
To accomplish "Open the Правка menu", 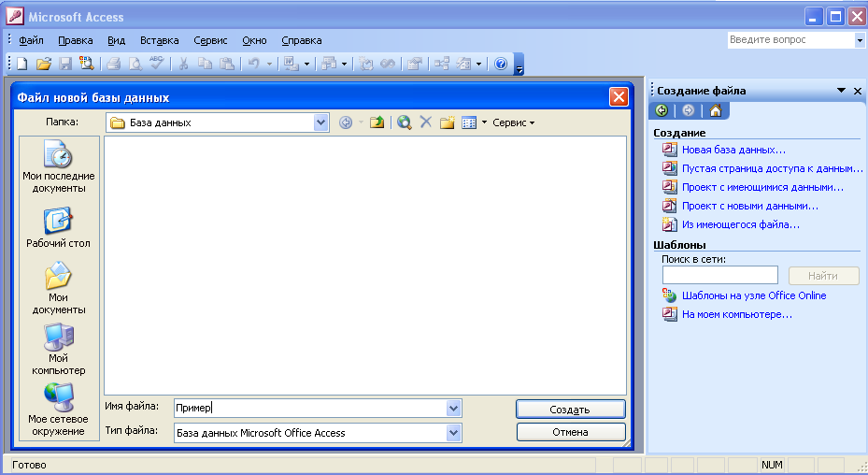I will pos(76,40).
